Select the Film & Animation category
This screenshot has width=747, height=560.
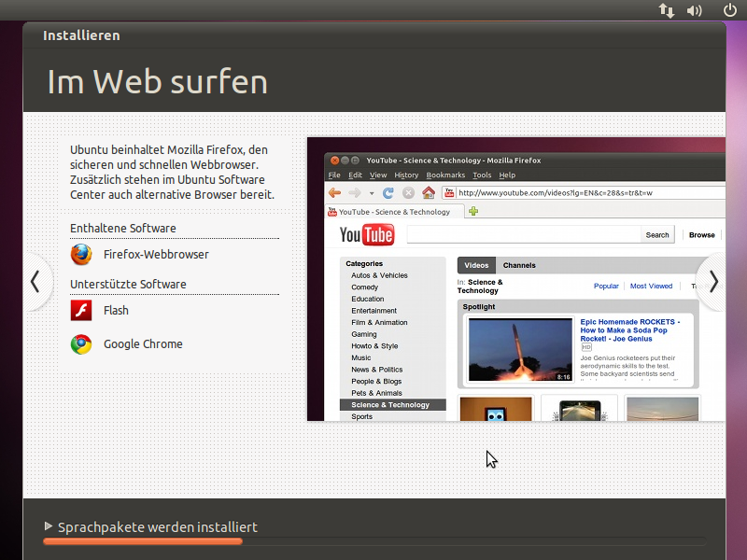point(379,322)
